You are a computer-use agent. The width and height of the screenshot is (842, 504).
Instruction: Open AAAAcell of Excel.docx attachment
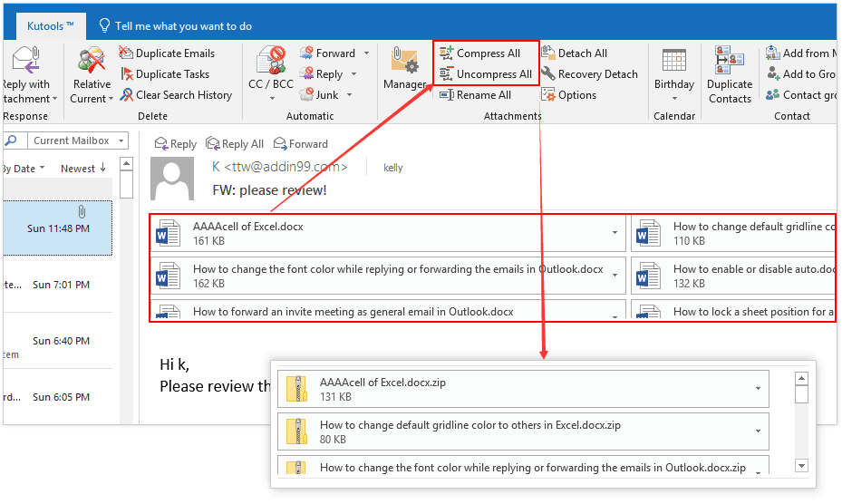[388, 233]
